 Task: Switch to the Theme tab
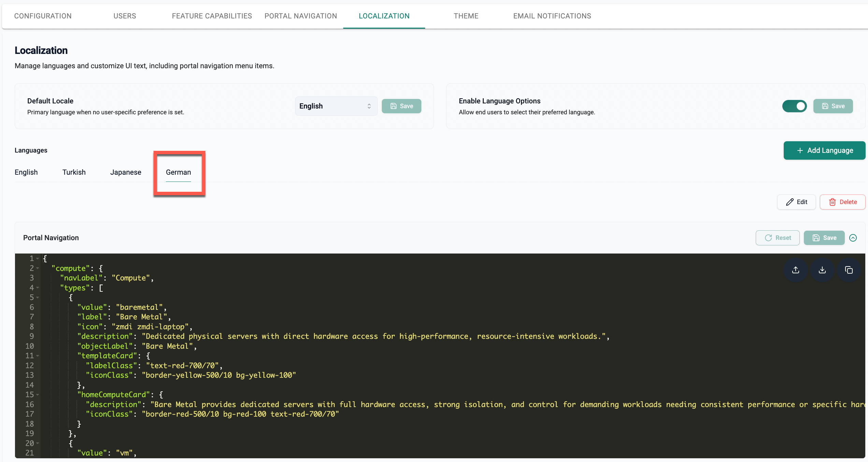point(466,16)
